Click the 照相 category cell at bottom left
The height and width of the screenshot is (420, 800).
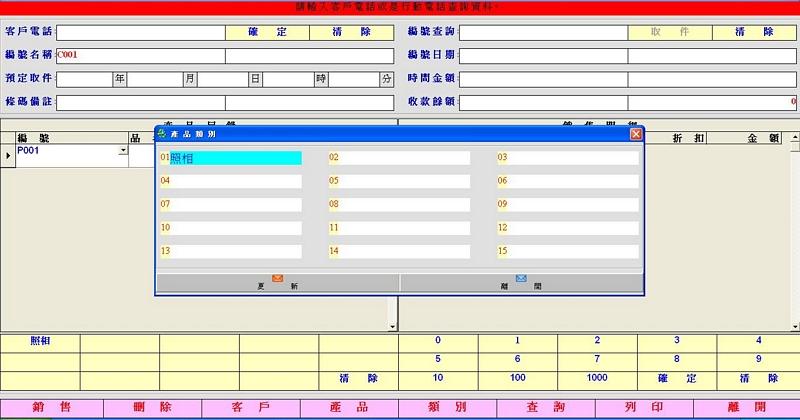click(x=40, y=341)
